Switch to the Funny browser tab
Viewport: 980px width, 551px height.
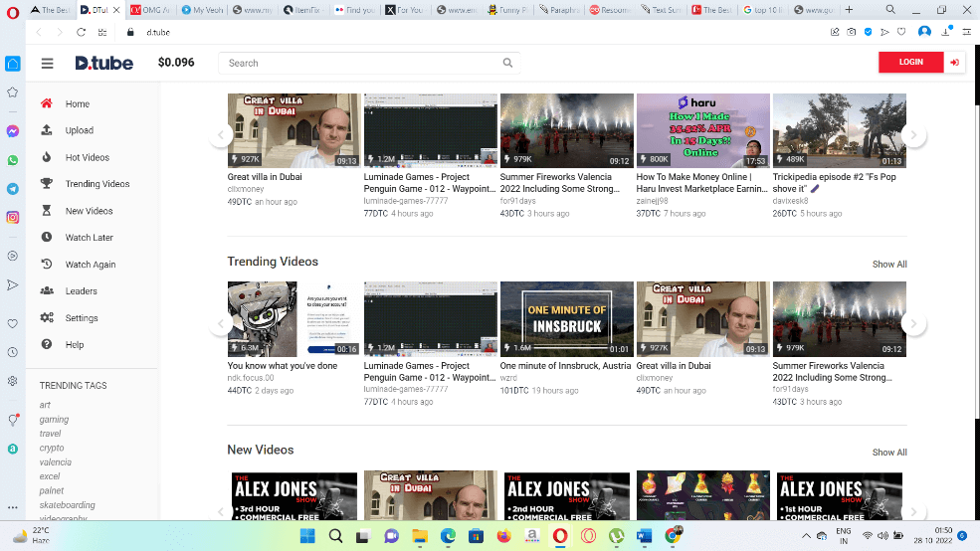pos(507,10)
